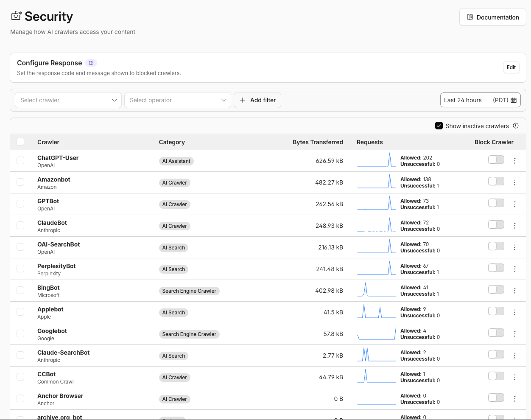The height and width of the screenshot is (420, 531).
Task: Click the Security robot icon in the page title
Action: tap(16, 16)
